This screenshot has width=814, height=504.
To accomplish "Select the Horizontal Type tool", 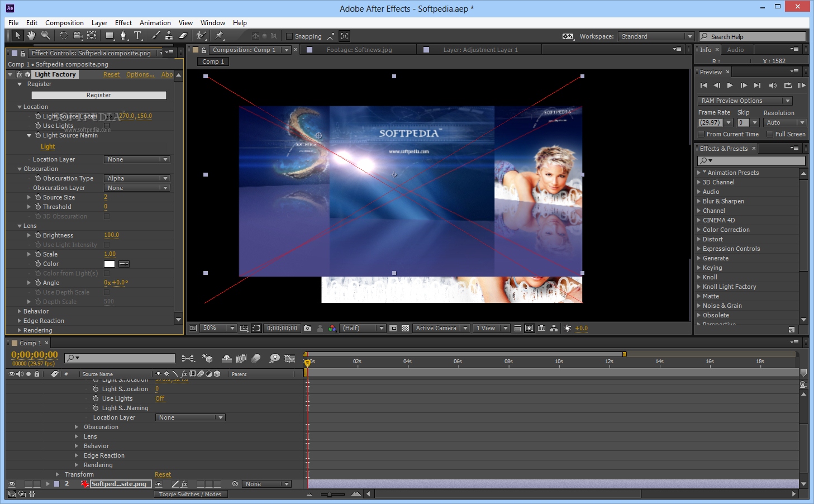I will [137, 36].
